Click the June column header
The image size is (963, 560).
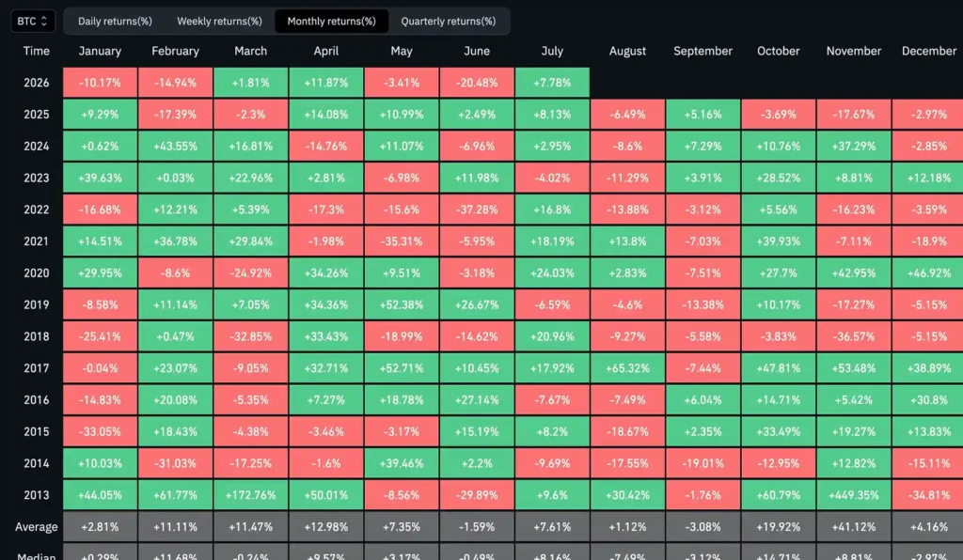pos(477,51)
